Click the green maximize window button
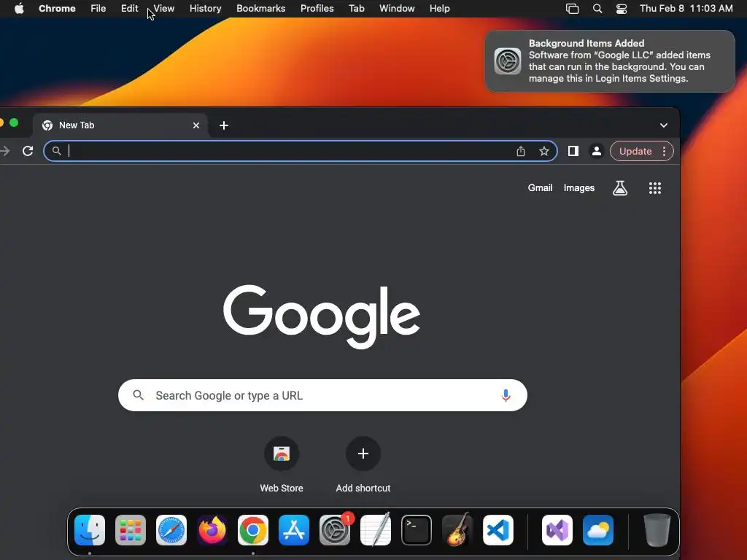 click(x=14, y=122)
